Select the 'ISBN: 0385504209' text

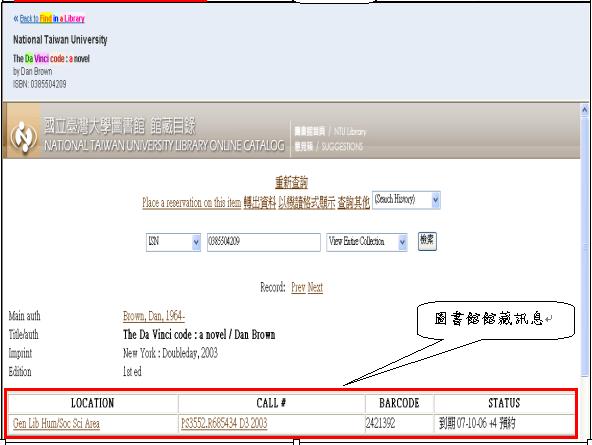40,84
